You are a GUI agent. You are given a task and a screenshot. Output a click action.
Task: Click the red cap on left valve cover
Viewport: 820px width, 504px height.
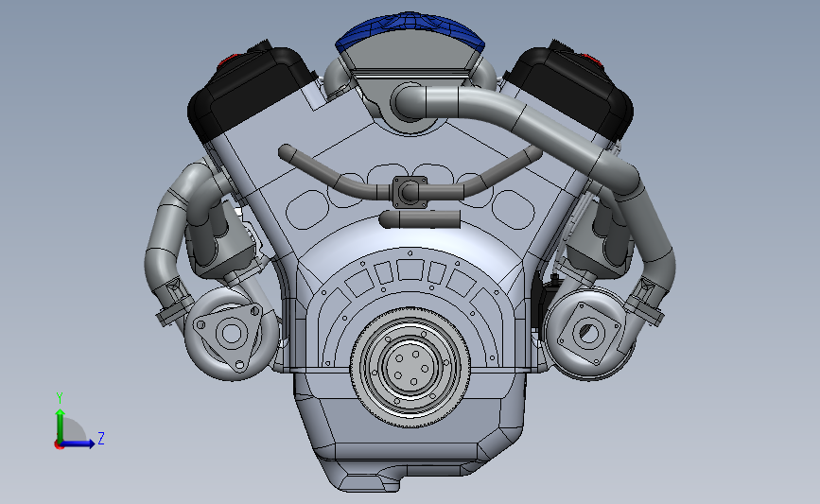pos(227,61)
